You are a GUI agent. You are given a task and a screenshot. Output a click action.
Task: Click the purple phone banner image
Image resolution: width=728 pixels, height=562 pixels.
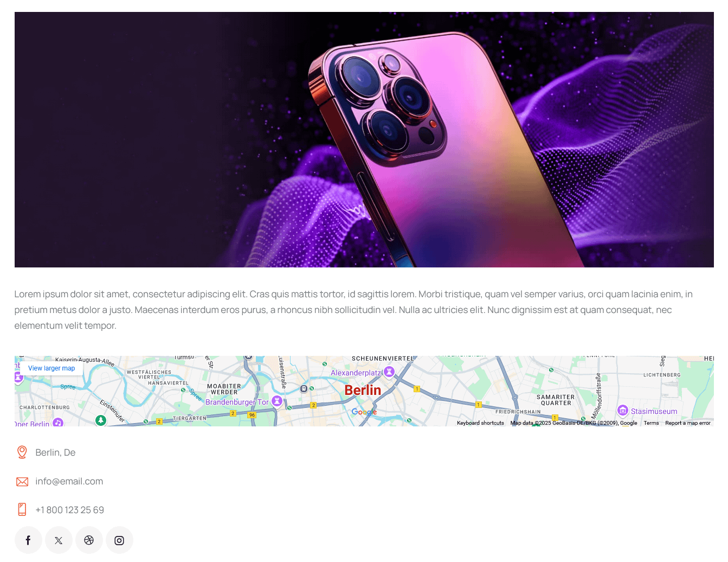point(364,139)
